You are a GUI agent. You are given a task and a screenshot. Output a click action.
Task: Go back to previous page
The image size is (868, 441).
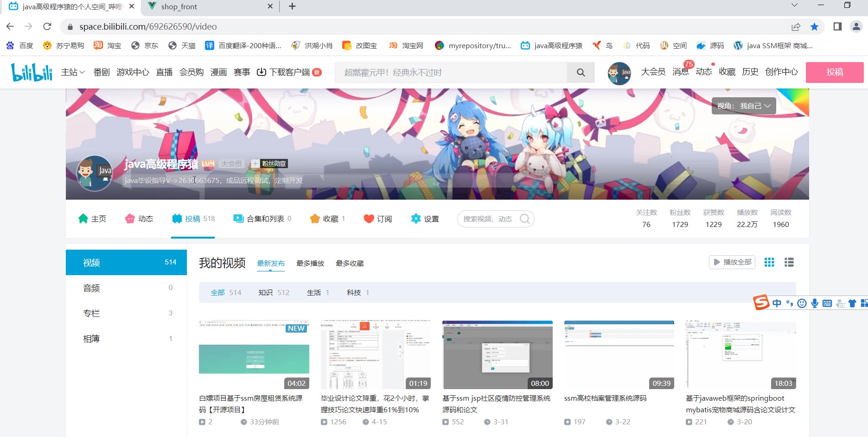pos(10,26)
